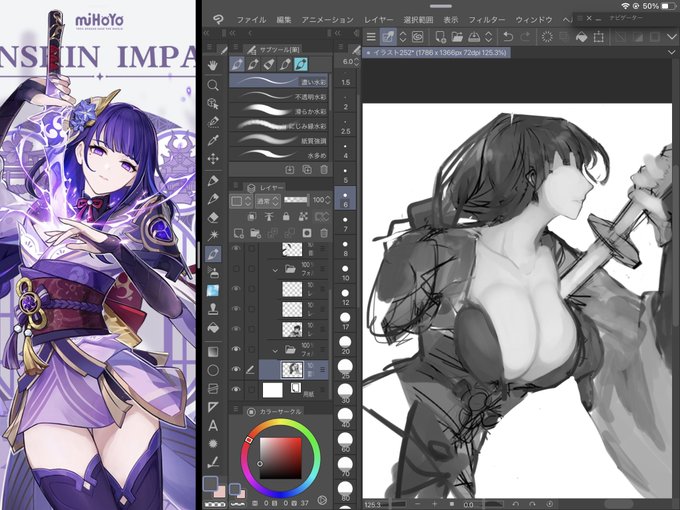This screenshot has height=510, width=680.
Task: Delete layer trash icon in layer panel
Action: pos(324,233)
